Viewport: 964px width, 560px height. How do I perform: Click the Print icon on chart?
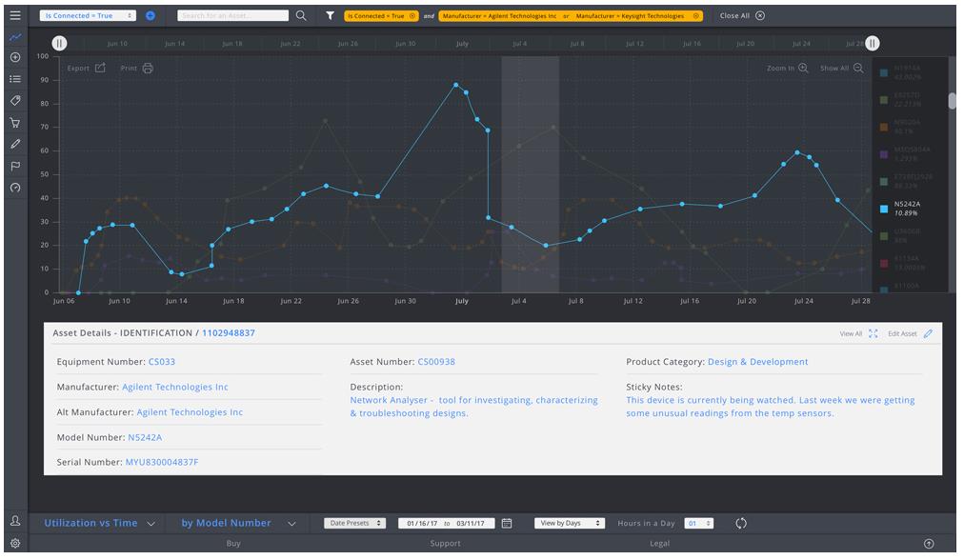tap(148, 69)
